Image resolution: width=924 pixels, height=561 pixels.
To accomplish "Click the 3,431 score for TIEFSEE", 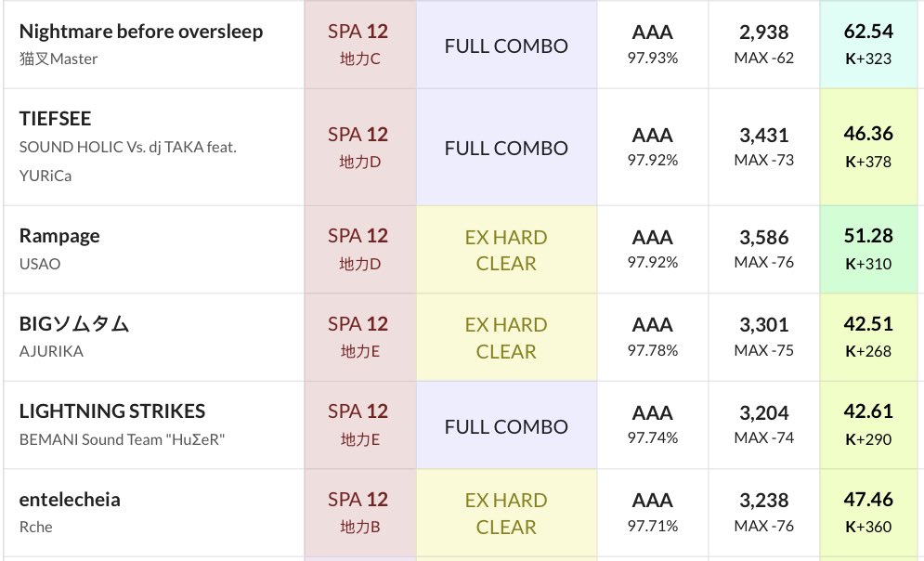I will [764, 135].
